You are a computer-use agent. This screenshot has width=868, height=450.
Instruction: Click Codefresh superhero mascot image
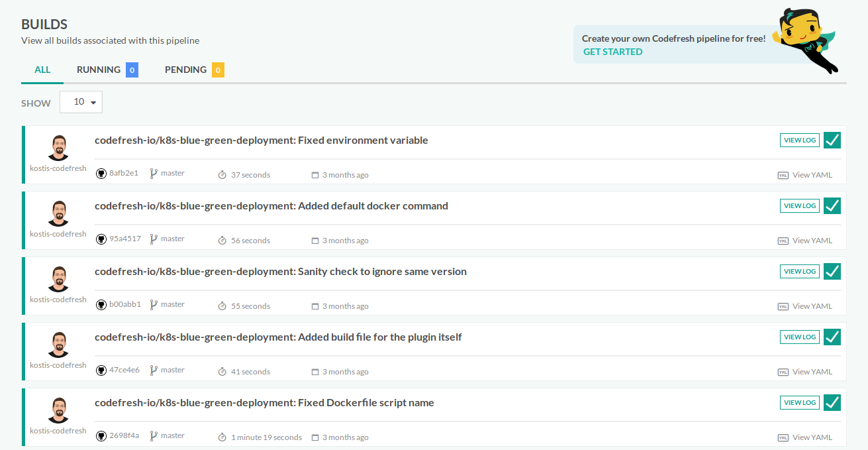(x=806, y=40)
